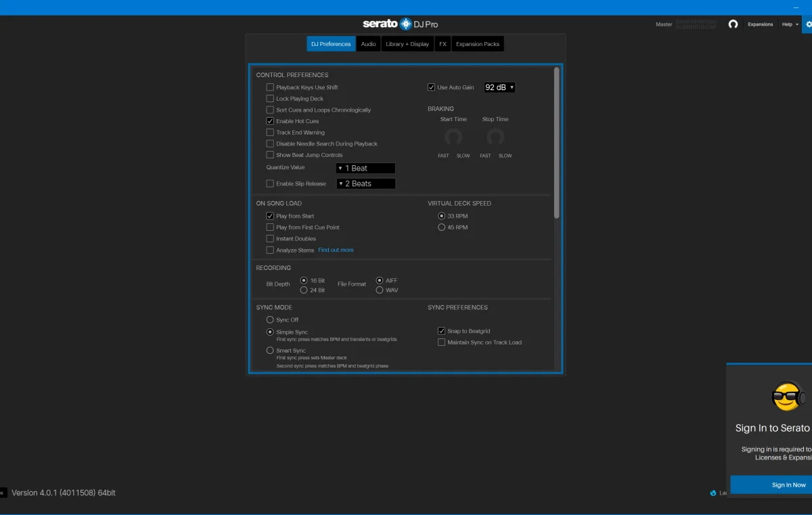The height and width of the screenshot is (515, 812).
Task: Switch to the Audio tab
Action: 368,44
